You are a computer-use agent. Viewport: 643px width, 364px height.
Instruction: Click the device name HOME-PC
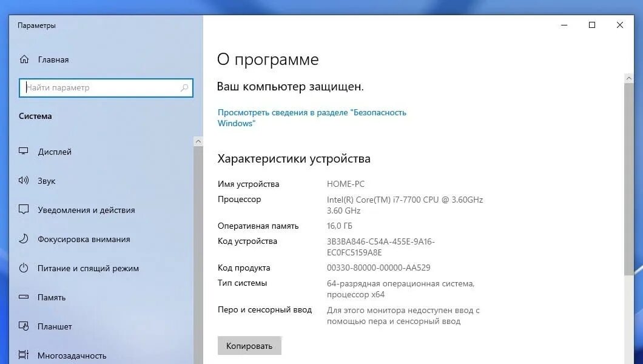pos(346,184)
